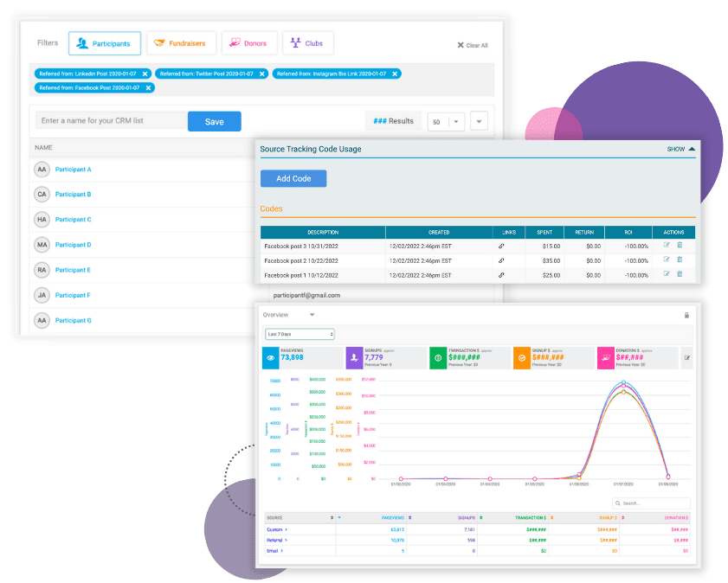This screenshot has width=728, height=583.
Task: Sort table by Source column
Action: [x=300, y=517]
